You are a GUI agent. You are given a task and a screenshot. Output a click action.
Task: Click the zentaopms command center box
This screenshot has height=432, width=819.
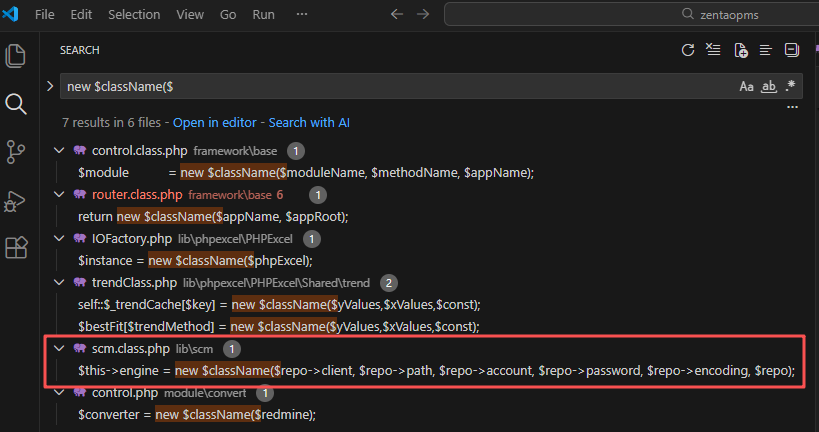[630, 15]
